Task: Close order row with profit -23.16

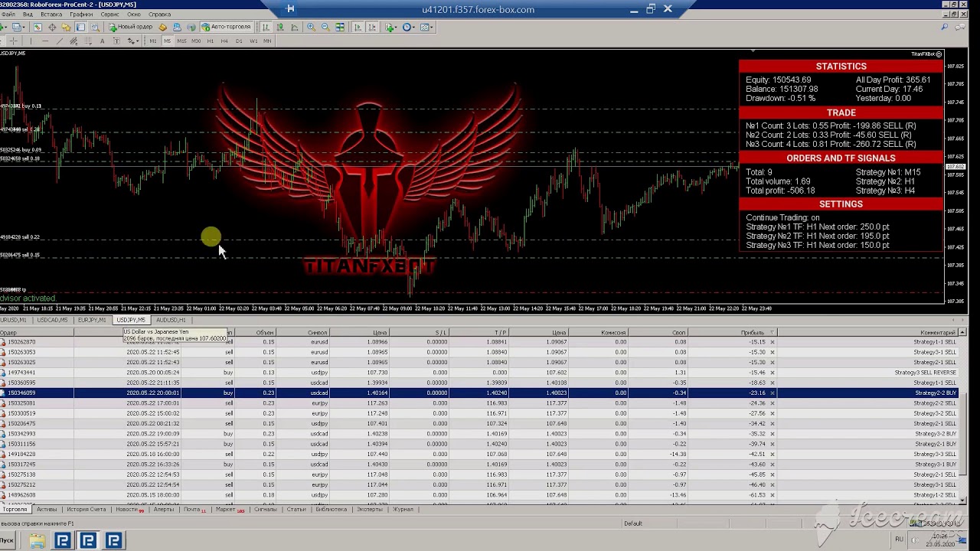Action: 772,393
